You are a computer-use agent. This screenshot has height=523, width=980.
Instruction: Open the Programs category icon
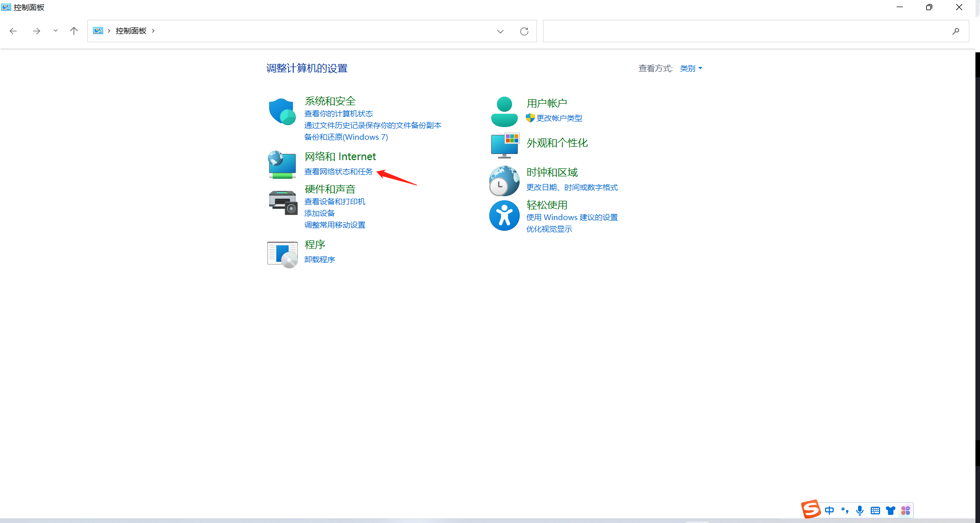coord(282,254)
